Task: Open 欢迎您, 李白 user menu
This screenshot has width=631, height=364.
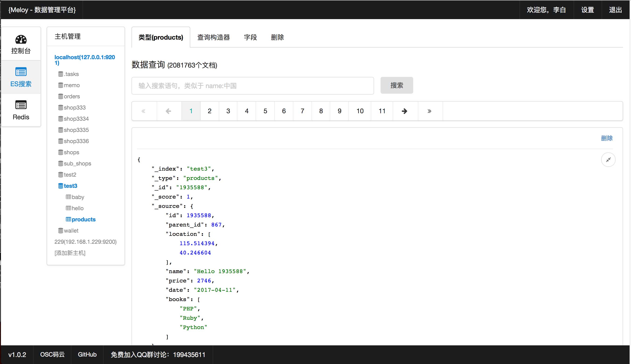Action: click(546, 10)
